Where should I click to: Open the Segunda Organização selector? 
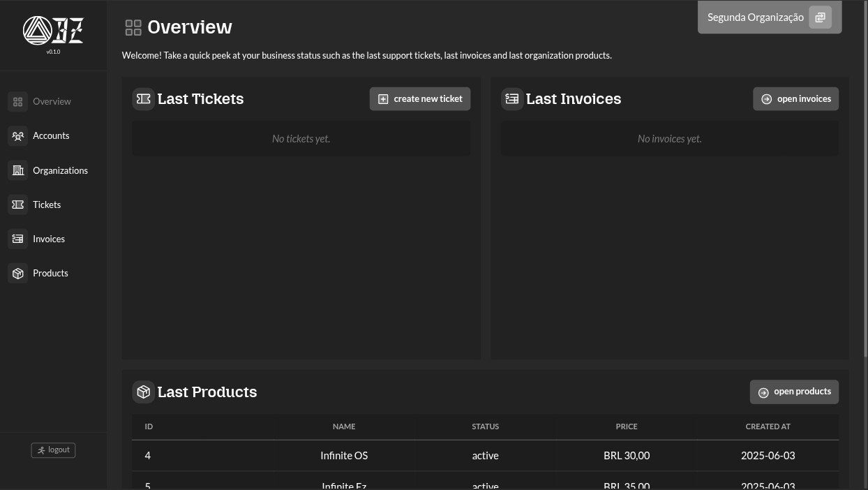[756, 17]
